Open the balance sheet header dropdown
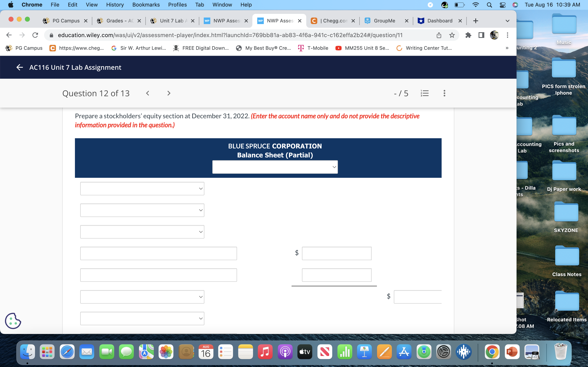The image size is (588, 367). tap(275, 167)
